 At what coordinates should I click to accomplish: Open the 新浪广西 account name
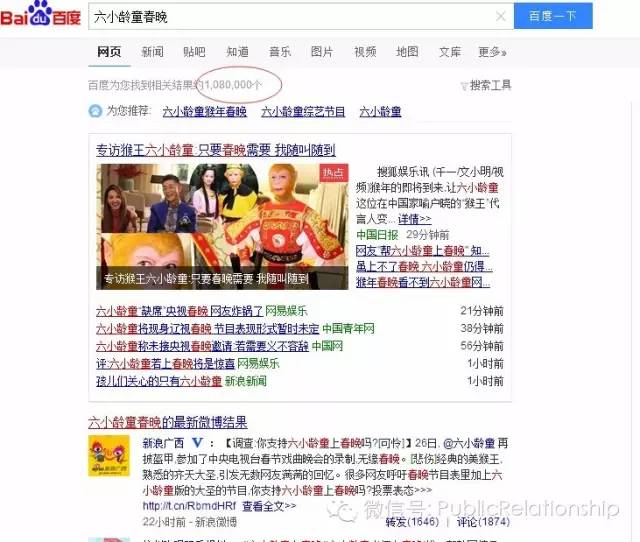pyautogui.click(x=163, y=443)
